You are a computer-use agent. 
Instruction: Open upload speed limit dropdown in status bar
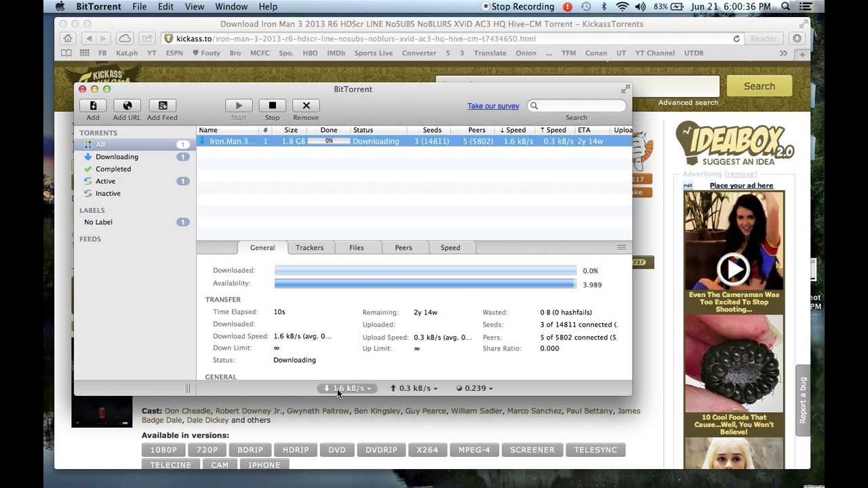tap(413, 388)
